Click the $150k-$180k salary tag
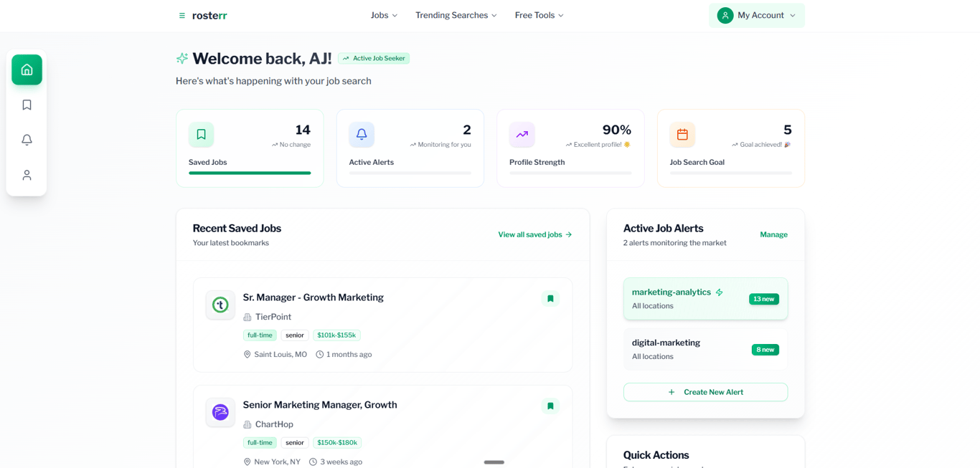 pyautogui.click(x=337, y=443)
